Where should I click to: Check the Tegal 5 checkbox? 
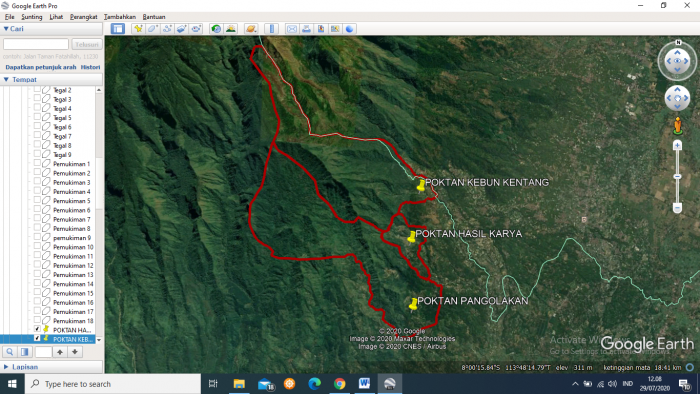point(37,118)
